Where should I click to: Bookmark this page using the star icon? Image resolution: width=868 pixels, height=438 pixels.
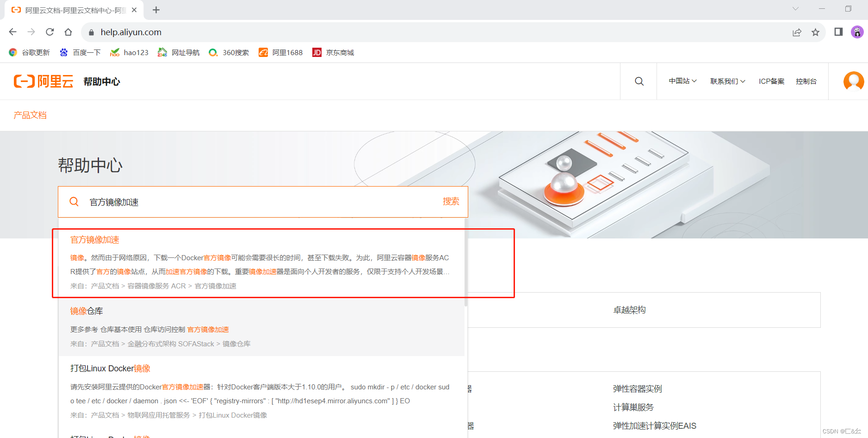coord(816,32)
